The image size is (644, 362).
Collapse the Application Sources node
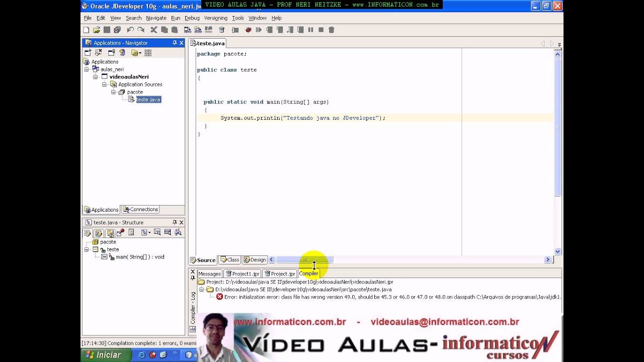coord(104,84)
